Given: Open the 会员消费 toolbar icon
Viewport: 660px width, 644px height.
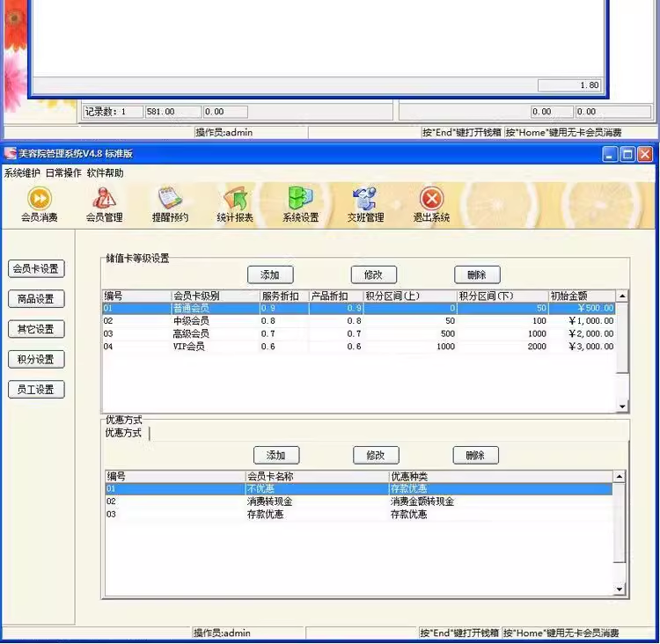Looking at the screenshot, I should click(40, 205).
